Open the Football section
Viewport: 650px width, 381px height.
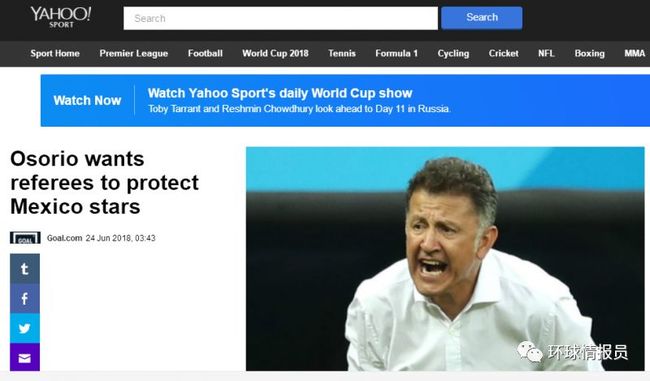[x=205, y=53]
